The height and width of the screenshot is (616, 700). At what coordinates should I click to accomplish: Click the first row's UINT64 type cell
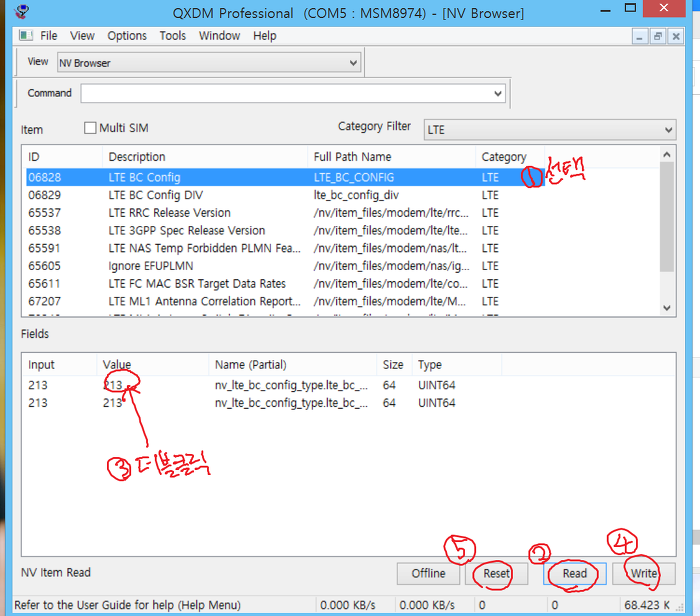point(437,385)
